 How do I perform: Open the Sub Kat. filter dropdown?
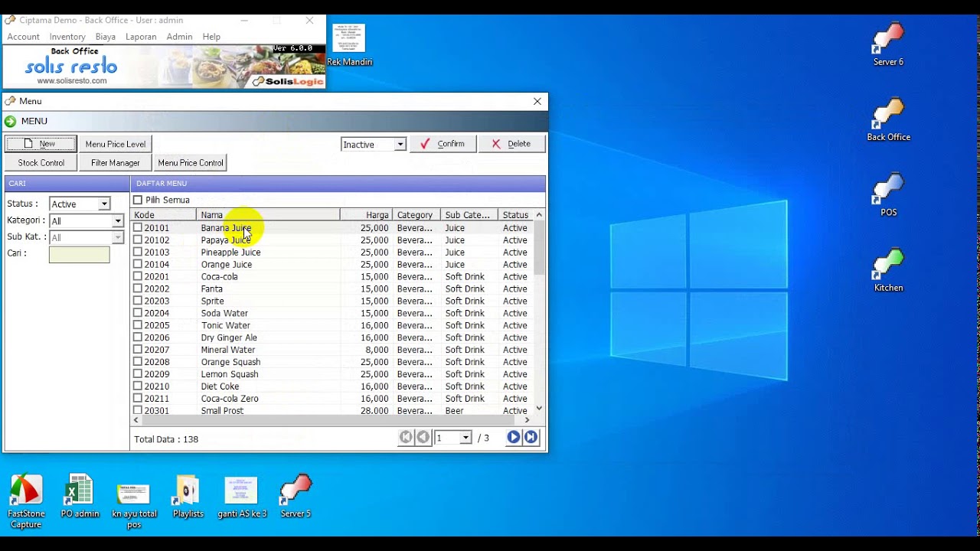(117, 237)
